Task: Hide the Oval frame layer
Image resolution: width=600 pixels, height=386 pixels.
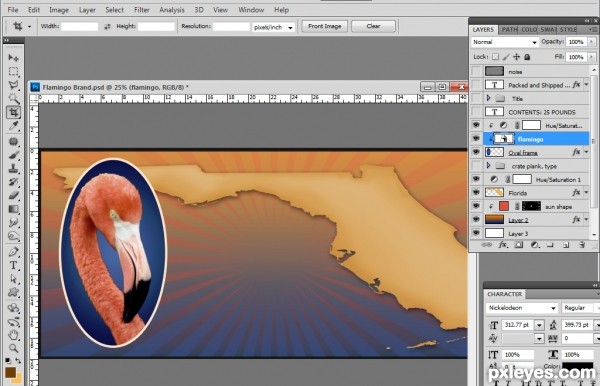Action: tap(476, 152)
